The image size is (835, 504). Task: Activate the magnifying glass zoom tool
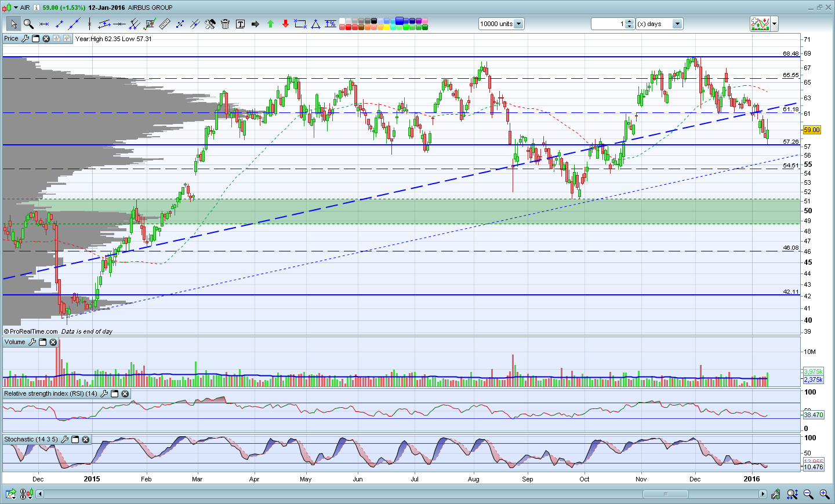[28, 24]
